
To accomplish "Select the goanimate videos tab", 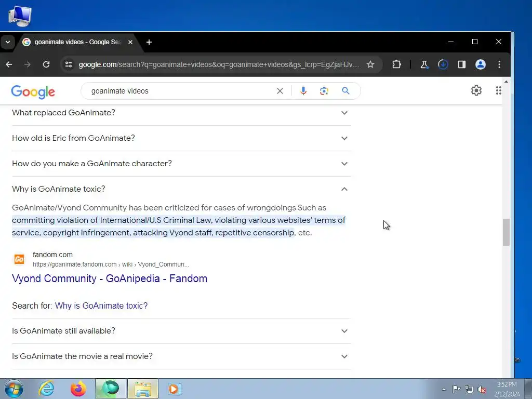I will coord(77,42).
